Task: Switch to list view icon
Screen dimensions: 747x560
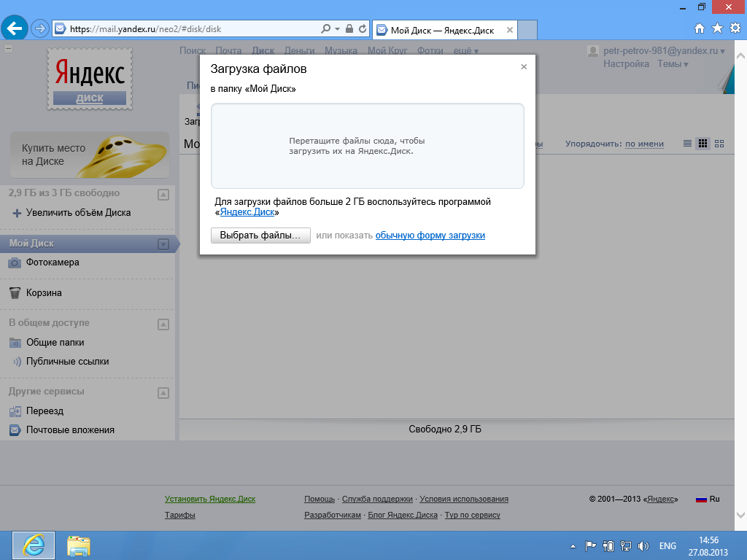Action: click(687, 144)
